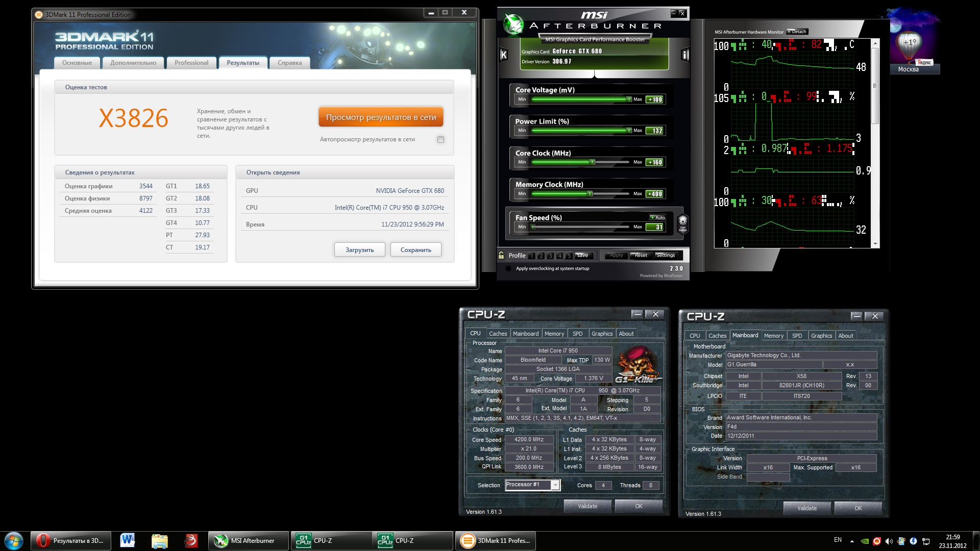Open the Дополнительно tab in 3DMark
This screenshot has width=980, height=551.
click(x=133, y=63)
